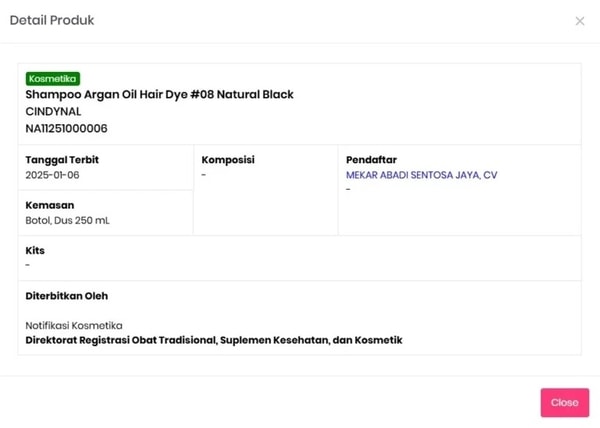Click the green Kosmetika badge
Viewport: 600px width, 428px height.
53,78
